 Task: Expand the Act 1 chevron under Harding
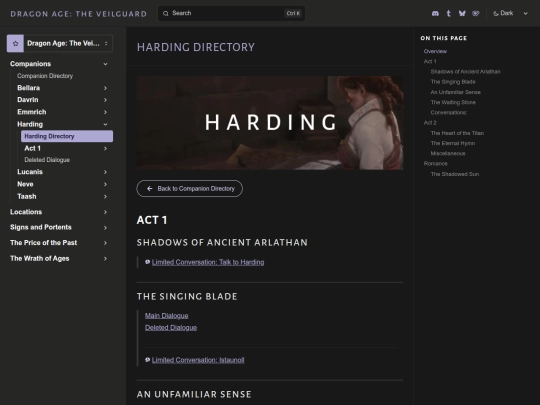point(105,148)
